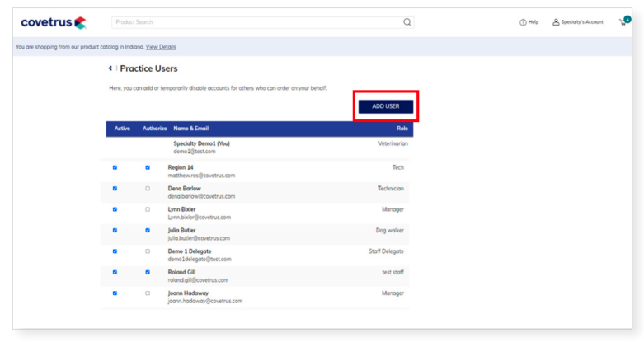Select the Joann Hadaway name
Viewport: 644px width, 342px height.
point(188,293)
